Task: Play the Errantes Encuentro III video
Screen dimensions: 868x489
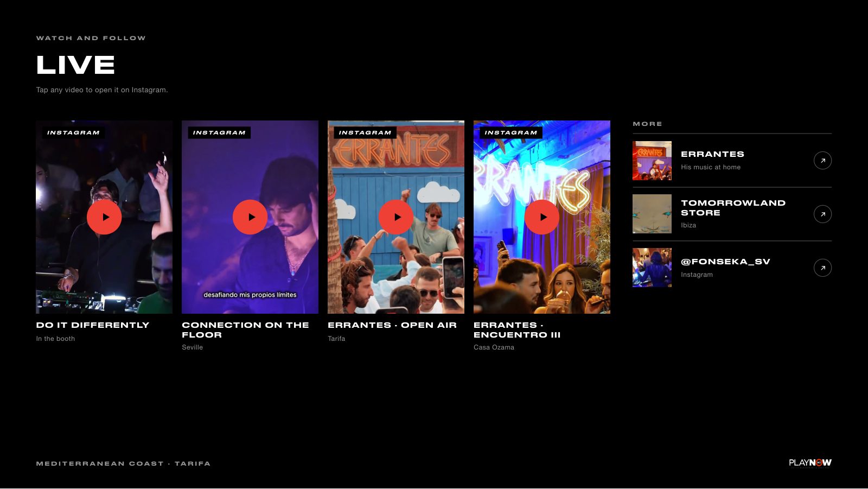Action: coord(542,217)
